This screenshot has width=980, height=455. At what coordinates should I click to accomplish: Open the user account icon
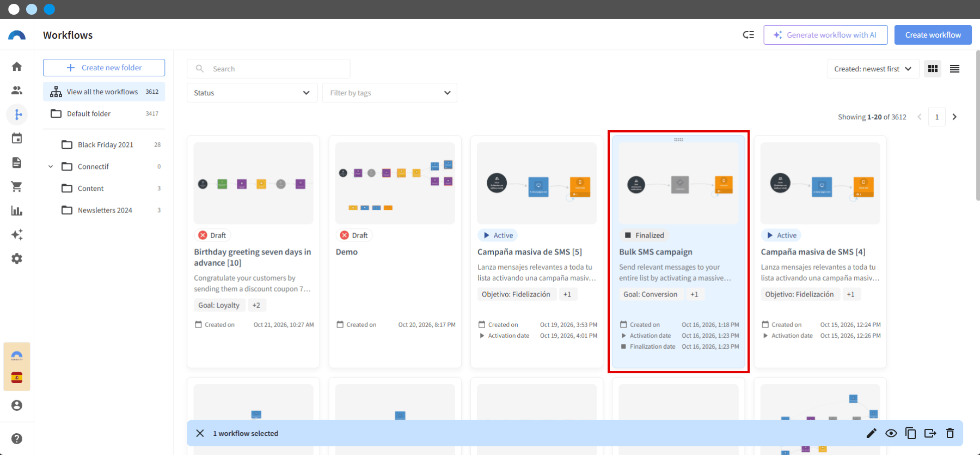pyautogui.click(x=17, y=405)
